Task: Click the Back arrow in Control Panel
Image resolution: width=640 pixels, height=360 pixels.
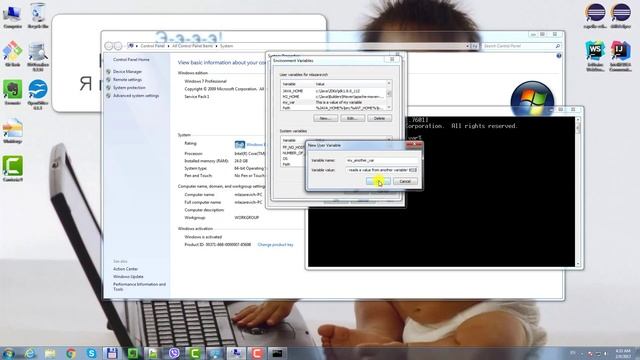Action: coord(109,46)
